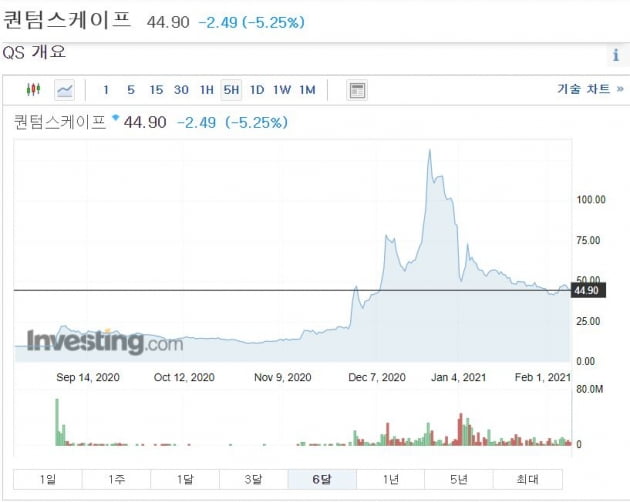Select the 1주 range tab
The image size is (630, 502).
point(117,479)
